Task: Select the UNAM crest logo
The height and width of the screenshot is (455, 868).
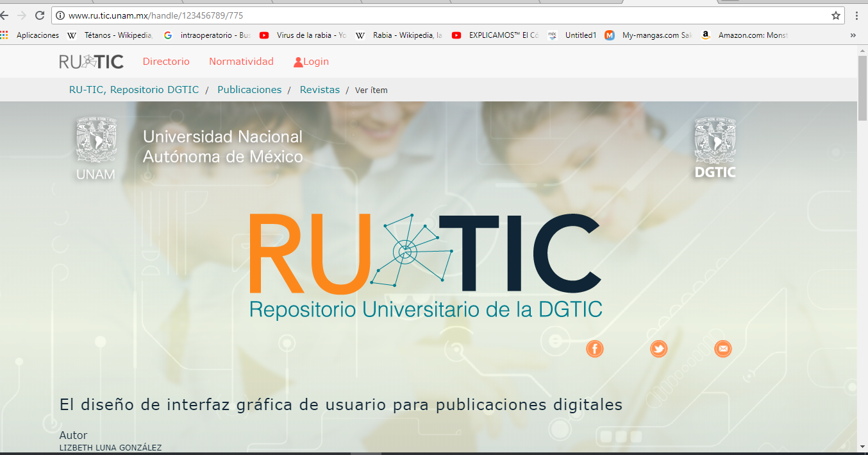Action: click(96, 146)
